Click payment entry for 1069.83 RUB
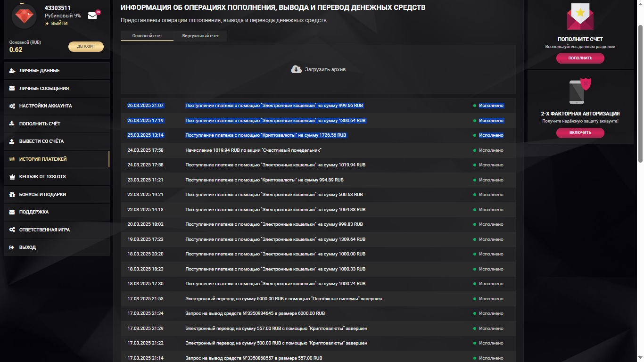Viewport: 644px width, 362px height. (x=275, y=210)
